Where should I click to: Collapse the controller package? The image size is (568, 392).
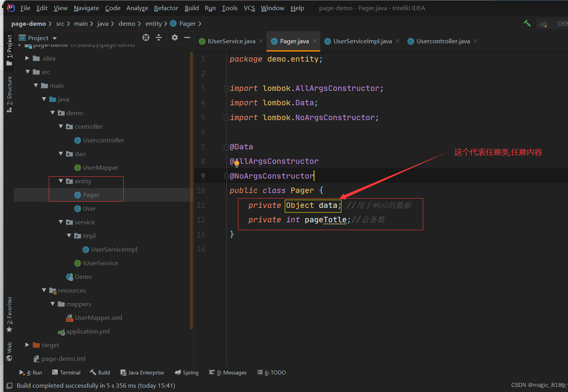[x=60, y=126]
